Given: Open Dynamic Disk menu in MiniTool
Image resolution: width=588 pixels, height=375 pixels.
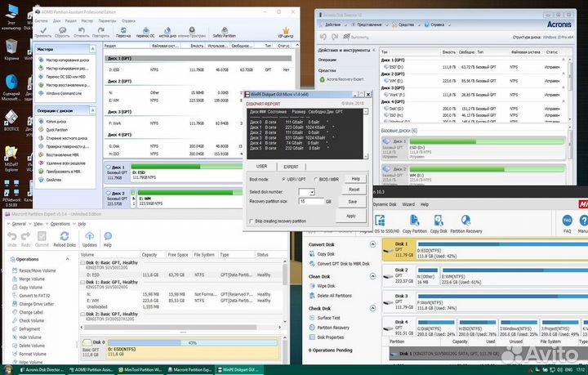Looking at the screenshot, I should (385, 204).
